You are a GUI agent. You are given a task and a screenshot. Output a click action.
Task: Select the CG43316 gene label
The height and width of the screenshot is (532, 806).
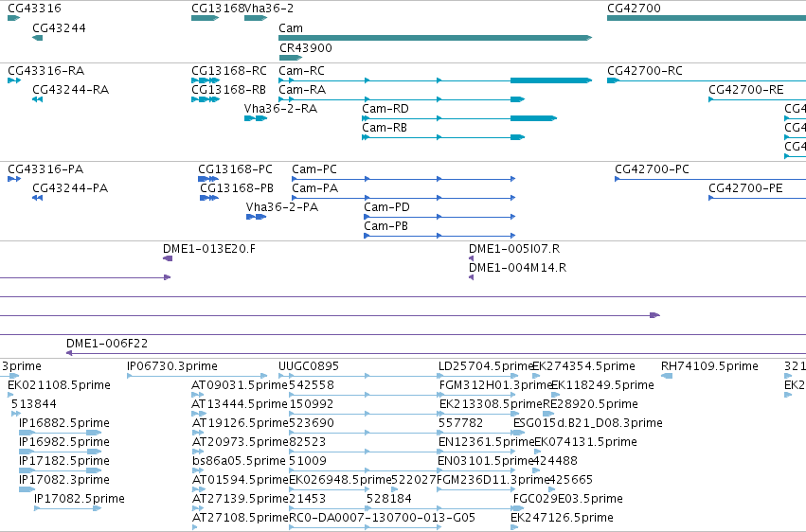tap(34, 9)
